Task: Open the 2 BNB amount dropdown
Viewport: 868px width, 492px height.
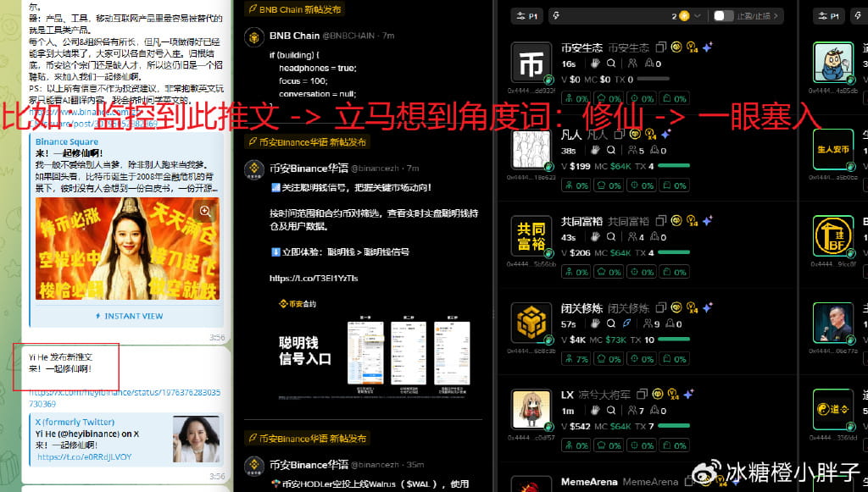Action: pos(687,16)
